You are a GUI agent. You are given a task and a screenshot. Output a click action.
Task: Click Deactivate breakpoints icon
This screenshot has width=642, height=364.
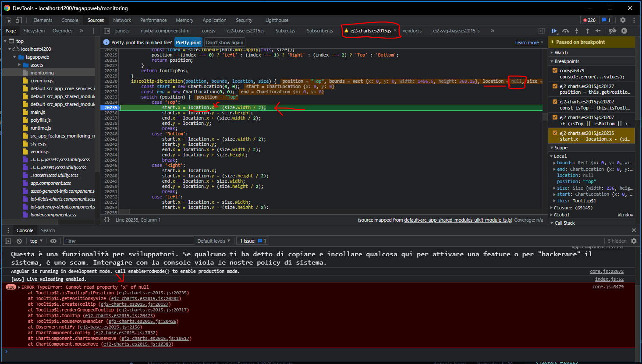coord(613,31)
